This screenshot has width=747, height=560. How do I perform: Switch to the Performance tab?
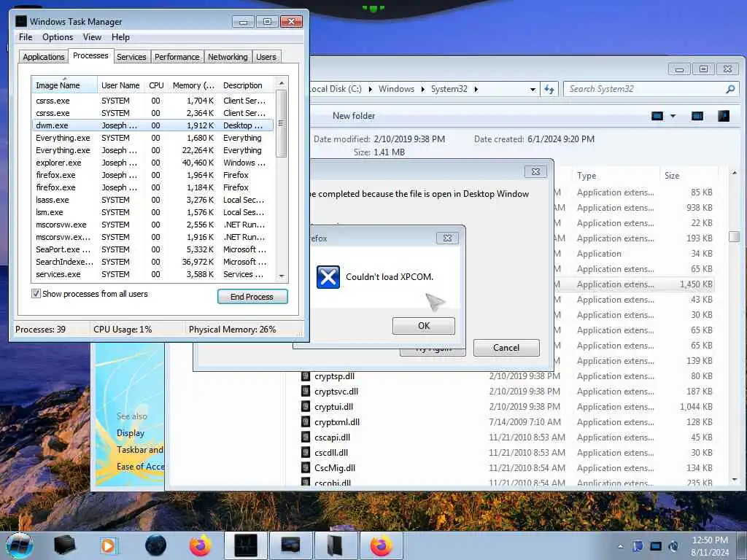[x=177, y=57]
